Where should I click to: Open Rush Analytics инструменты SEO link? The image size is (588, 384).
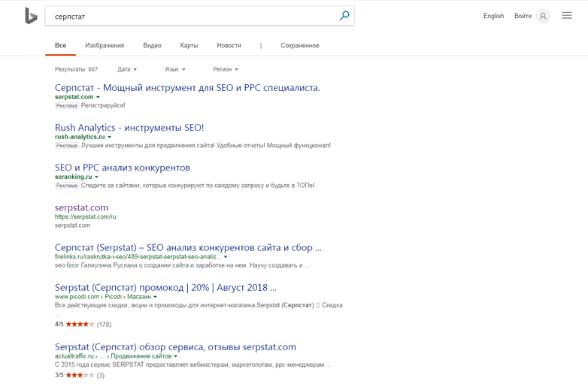[x=129, y=128]
